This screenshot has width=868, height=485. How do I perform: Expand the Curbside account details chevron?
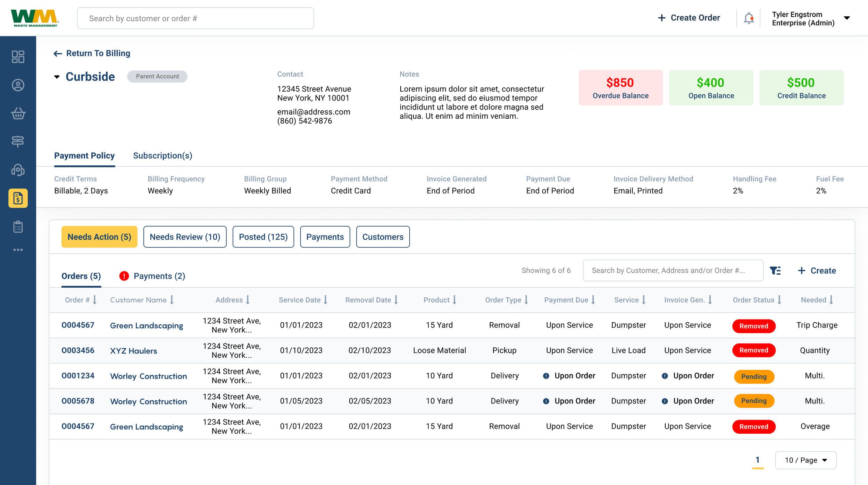pyautogui.click(x=57, y=77)
